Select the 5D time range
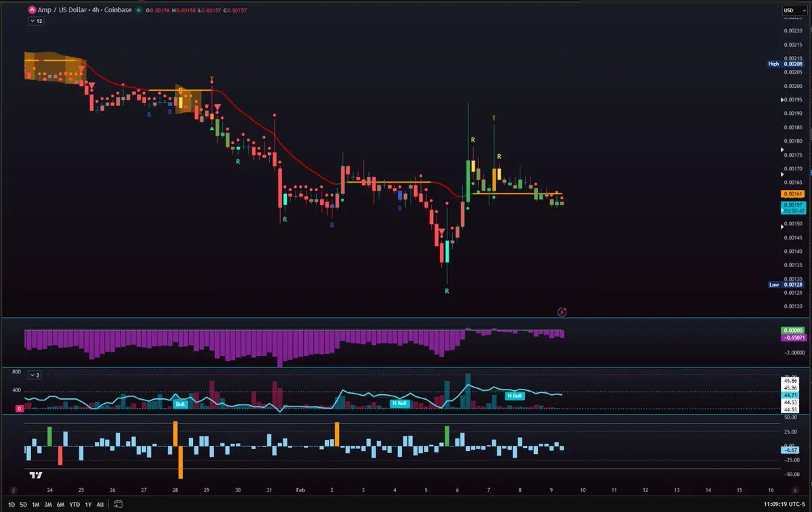This screenshot has height=512, width=812. coord(23,504)
